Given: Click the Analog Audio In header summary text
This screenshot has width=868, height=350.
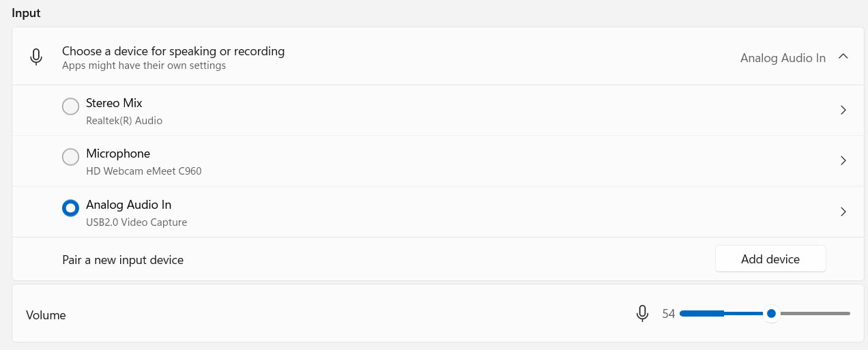Looking at the screenshot, I should [783, 58].
